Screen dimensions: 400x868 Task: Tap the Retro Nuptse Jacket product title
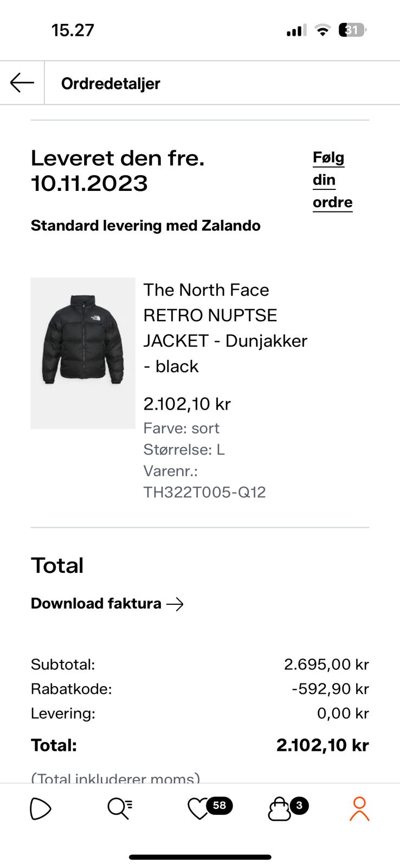225,328
